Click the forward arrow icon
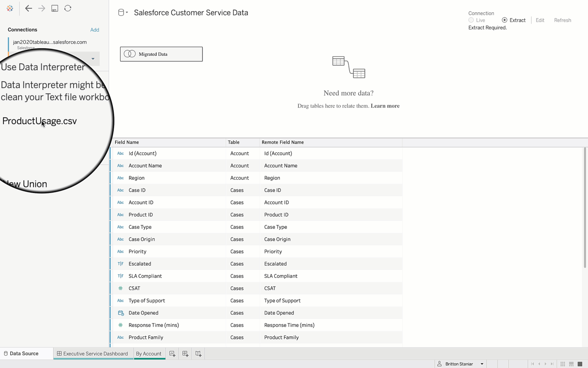This screenshot has height=368, width=588. tap(42, 9)
